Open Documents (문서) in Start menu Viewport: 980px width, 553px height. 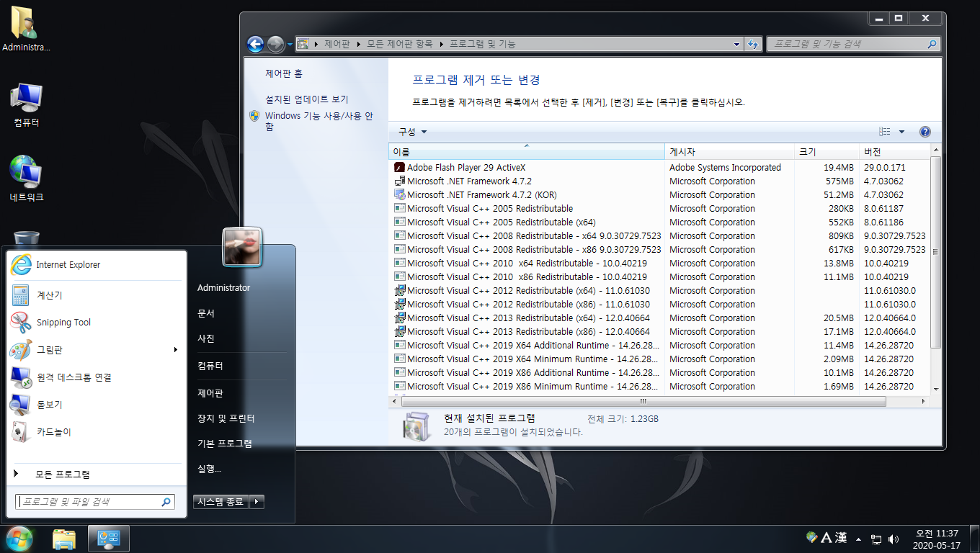click(x=206, y=314)
